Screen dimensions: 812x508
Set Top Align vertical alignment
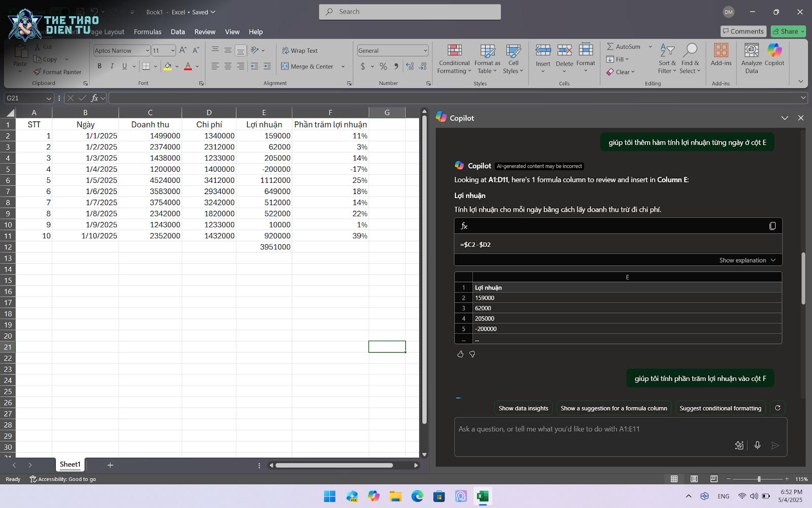[215, 50]
